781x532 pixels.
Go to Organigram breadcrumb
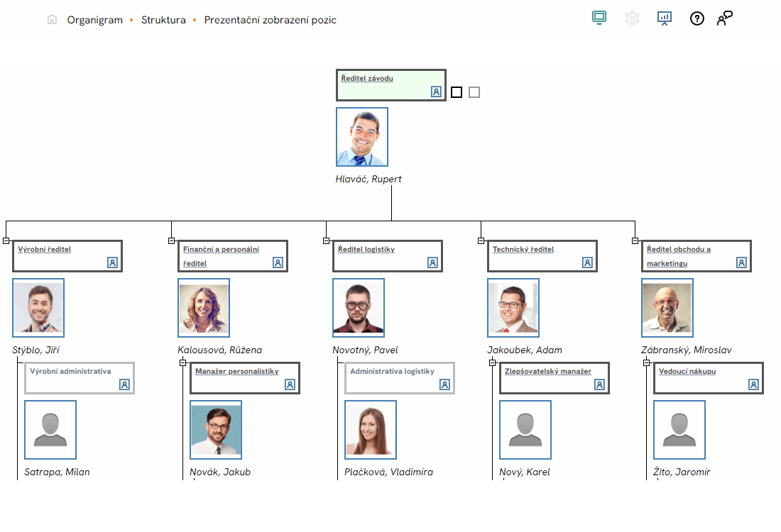pyautogui.click(x=95, y=20)
